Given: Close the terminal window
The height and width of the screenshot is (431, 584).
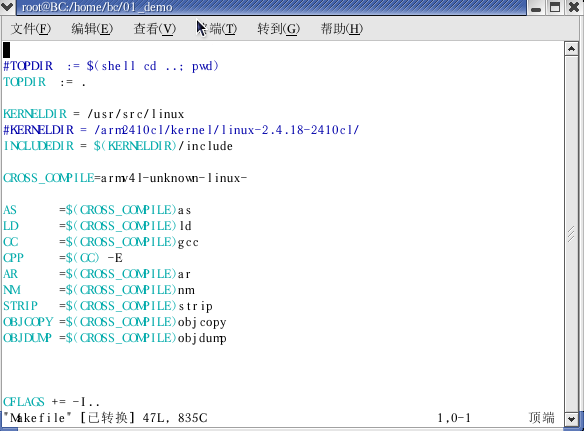Looking at the screenshot, I should (574, 7).
